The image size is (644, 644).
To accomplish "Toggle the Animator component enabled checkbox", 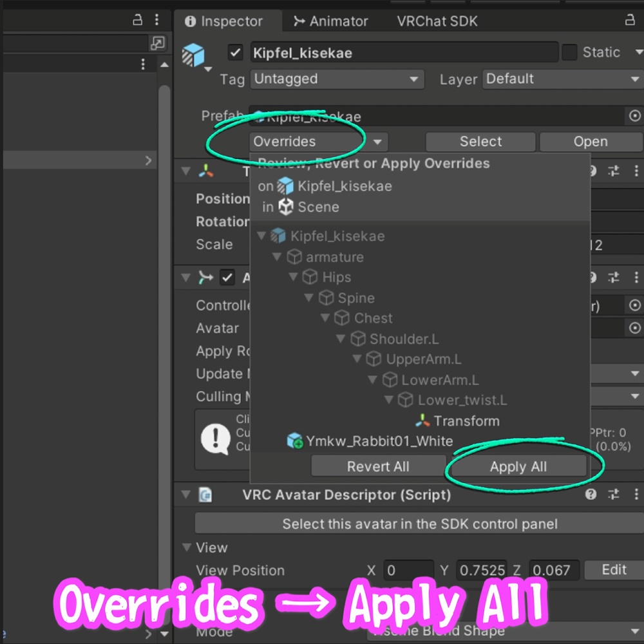I will click(x=227, y=277).
